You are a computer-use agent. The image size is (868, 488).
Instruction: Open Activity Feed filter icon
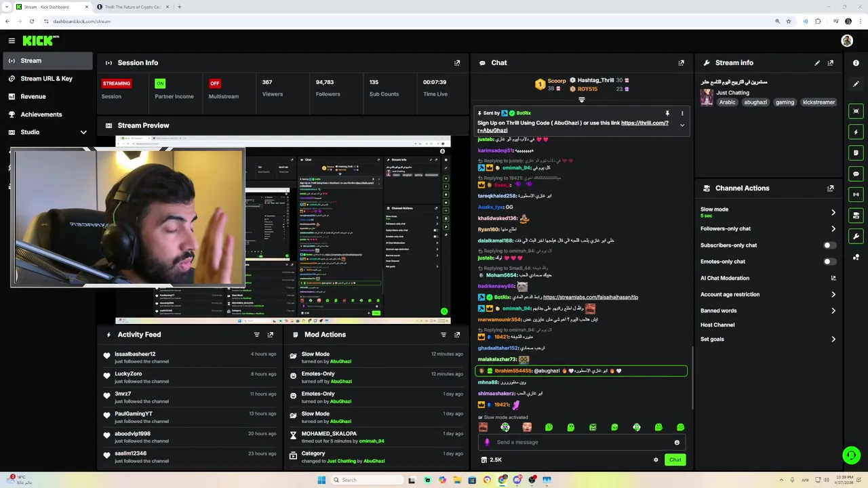tap(256, 335)
